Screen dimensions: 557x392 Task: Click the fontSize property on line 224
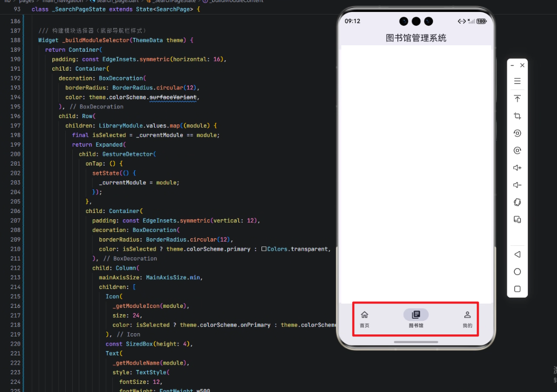coord(133,382)
